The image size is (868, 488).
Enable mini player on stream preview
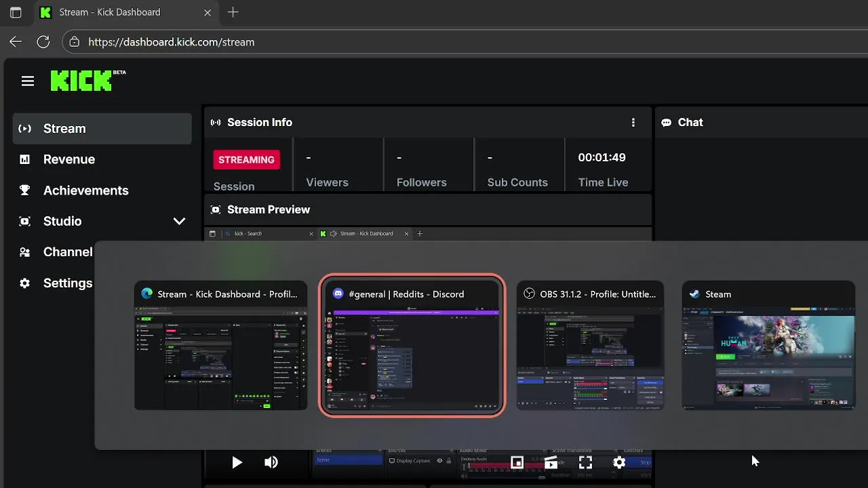point(517,462)
